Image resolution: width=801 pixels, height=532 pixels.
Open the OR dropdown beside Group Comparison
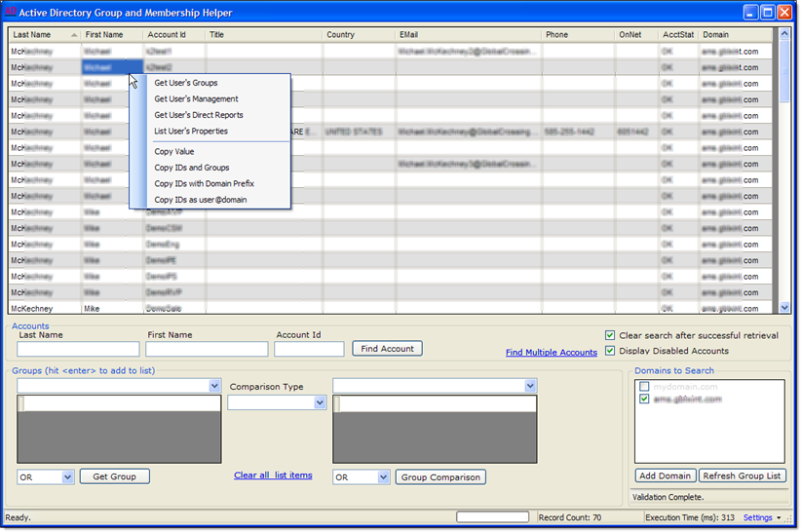(x=383, y=477)
